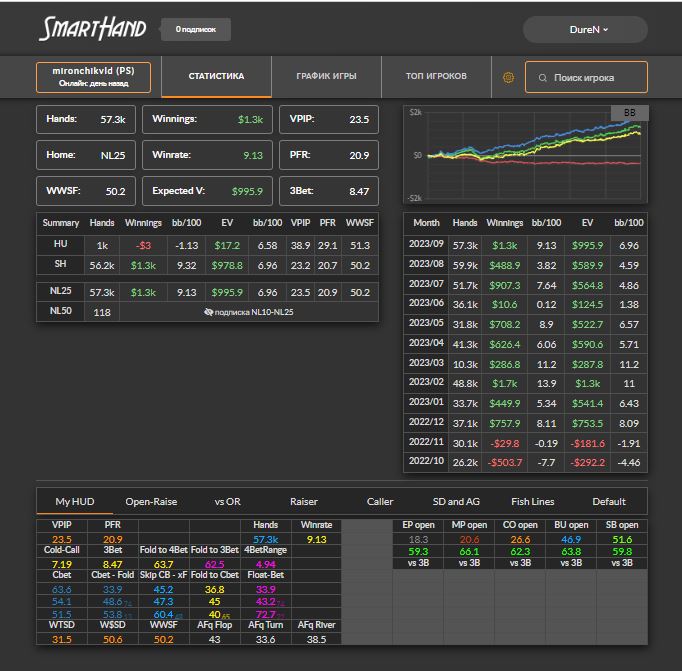Select the 2023/06 month row
Image resolution: width=682 pixels, height=671 pixels.
coord(525,304)
